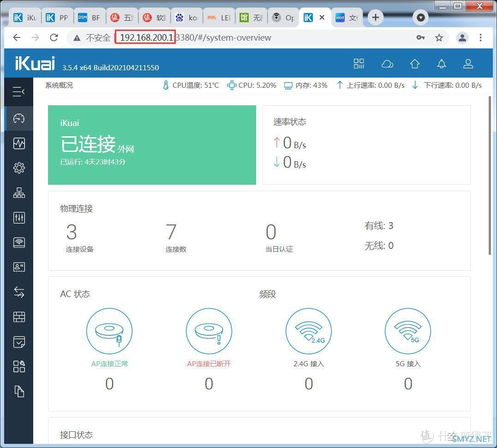Click the 内存: 43% status

305,85
